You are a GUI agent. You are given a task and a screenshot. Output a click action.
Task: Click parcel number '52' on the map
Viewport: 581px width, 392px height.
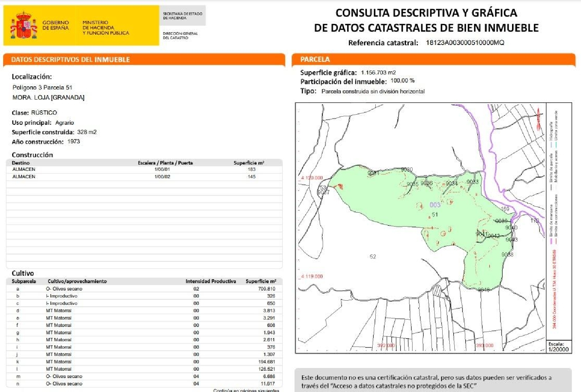(x=373, y=256)
